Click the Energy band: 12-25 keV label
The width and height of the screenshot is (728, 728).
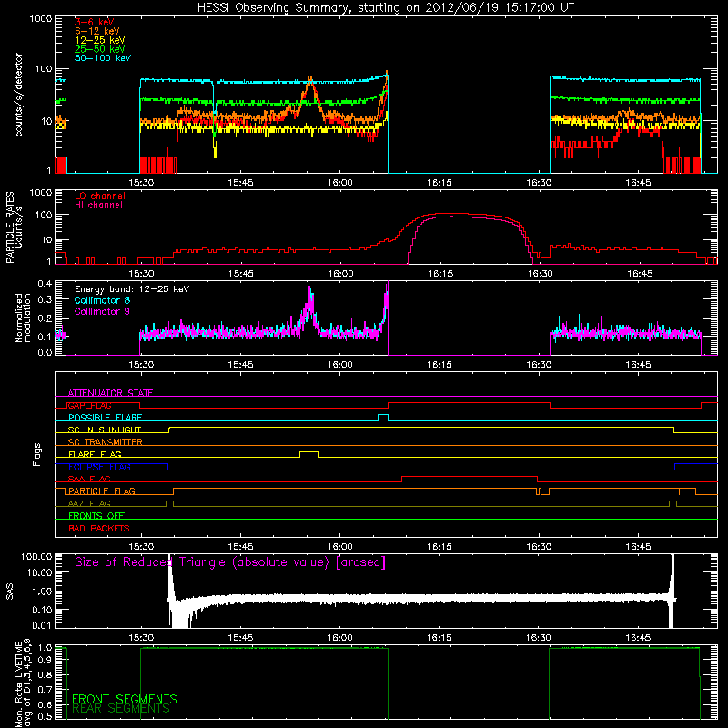(x=132, y=289)
